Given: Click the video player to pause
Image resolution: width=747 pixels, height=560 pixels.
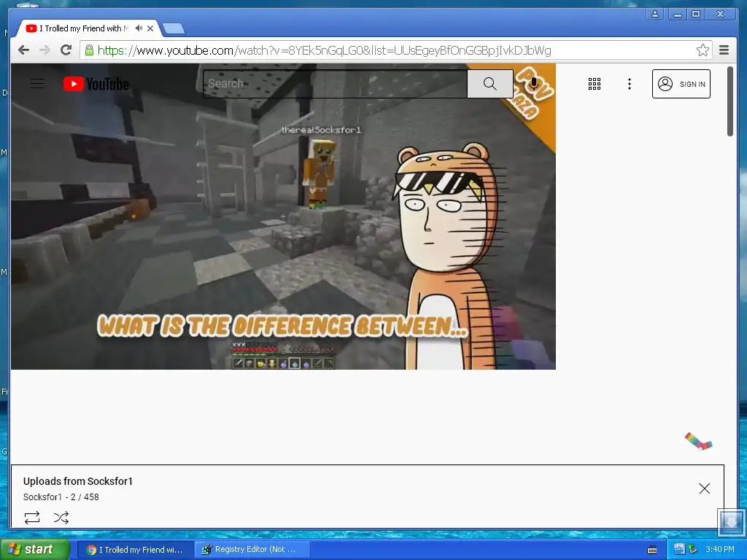Looking at the screenshot, I should (x=283, y=216).
